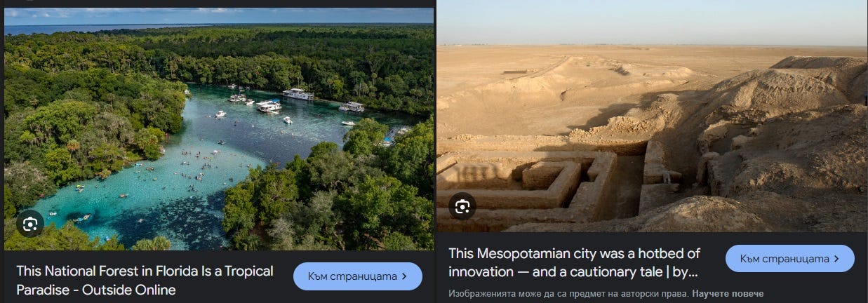Click chevron arrow in Mesopotamian Към страницата button
This screenshot has height=303, width=868.
836,259
